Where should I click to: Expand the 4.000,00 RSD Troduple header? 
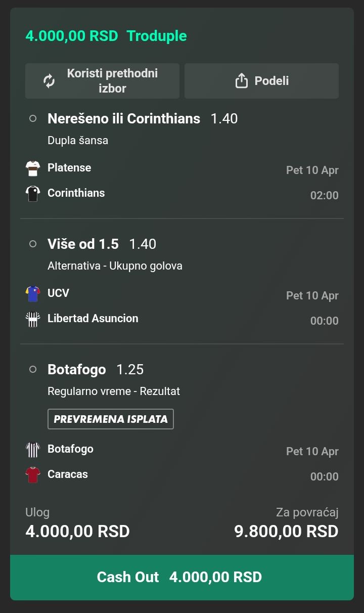tap(106, 36)
